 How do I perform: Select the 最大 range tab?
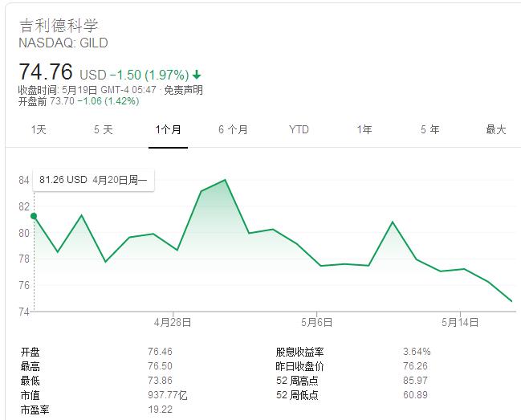(496, 129)
